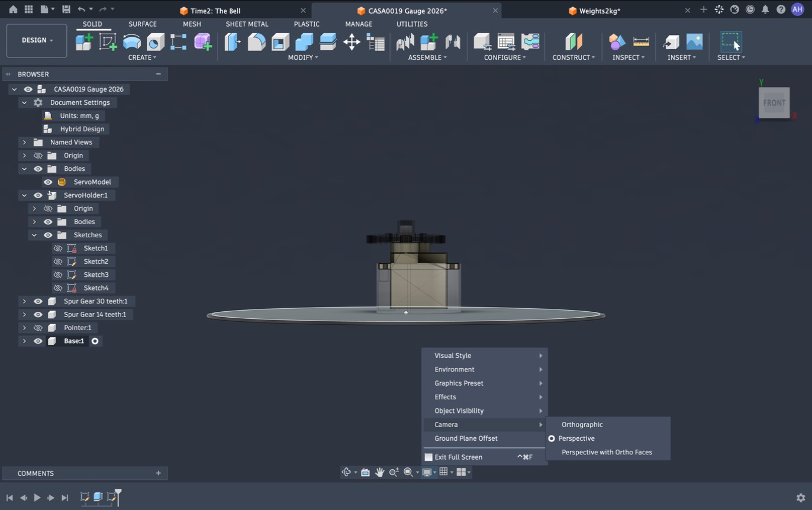This screenshot has width=812, height=510.
Task: Click the Move/Copy tool icon
Action: (352, 41)
